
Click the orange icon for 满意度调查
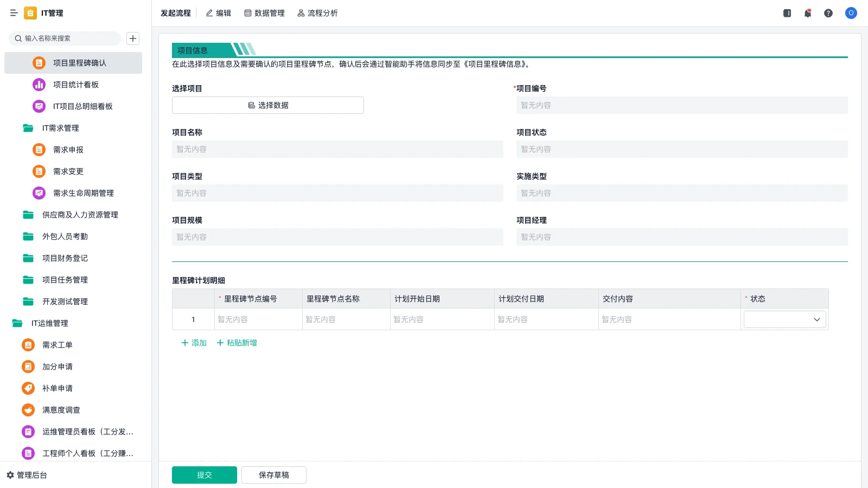[28, 410]
